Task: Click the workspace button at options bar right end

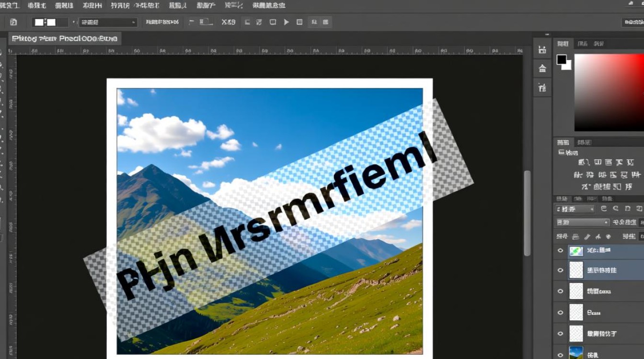Action: coord(632,22)
